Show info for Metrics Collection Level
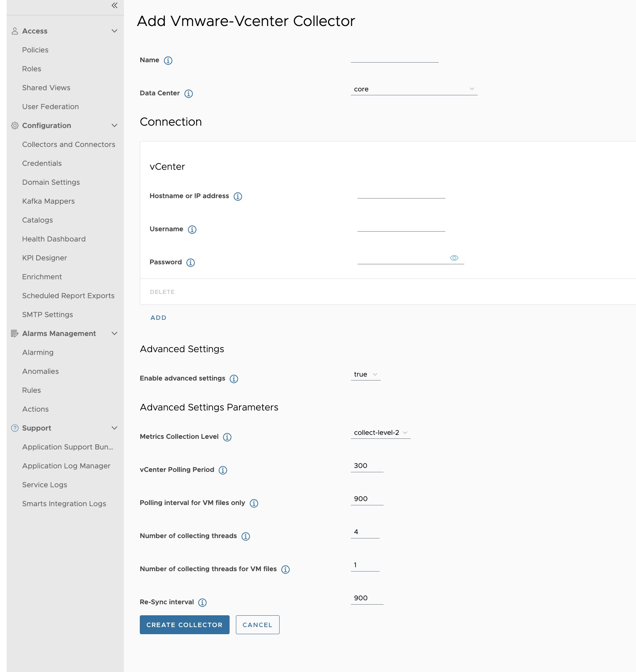The height and width of the screenshot is (672, 636). point(227,437)
